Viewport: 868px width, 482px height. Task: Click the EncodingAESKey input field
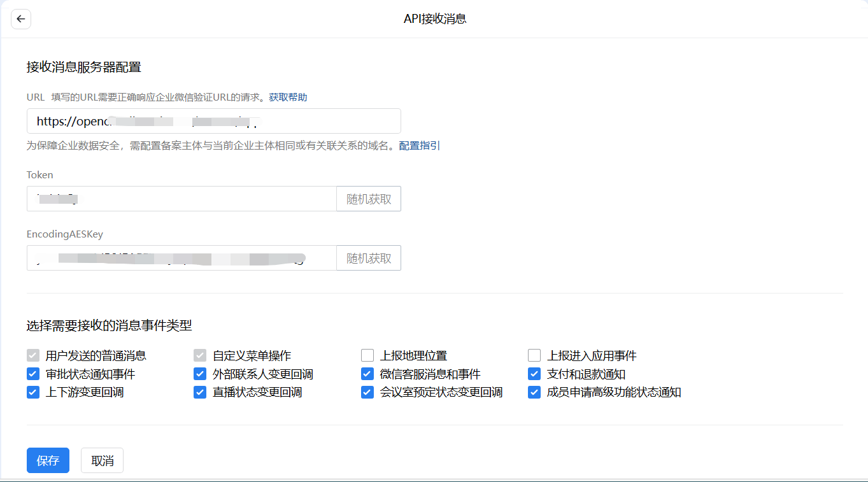[x=181, y=258]
